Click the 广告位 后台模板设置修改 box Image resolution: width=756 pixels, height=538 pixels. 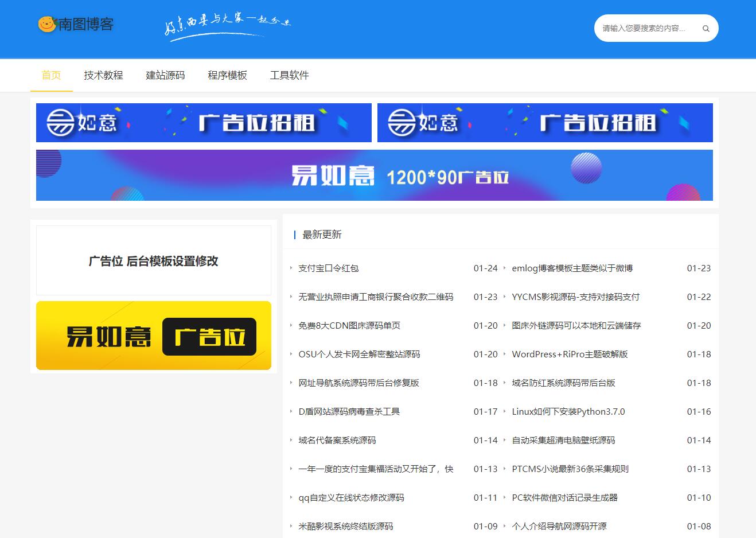click(154, 261)
